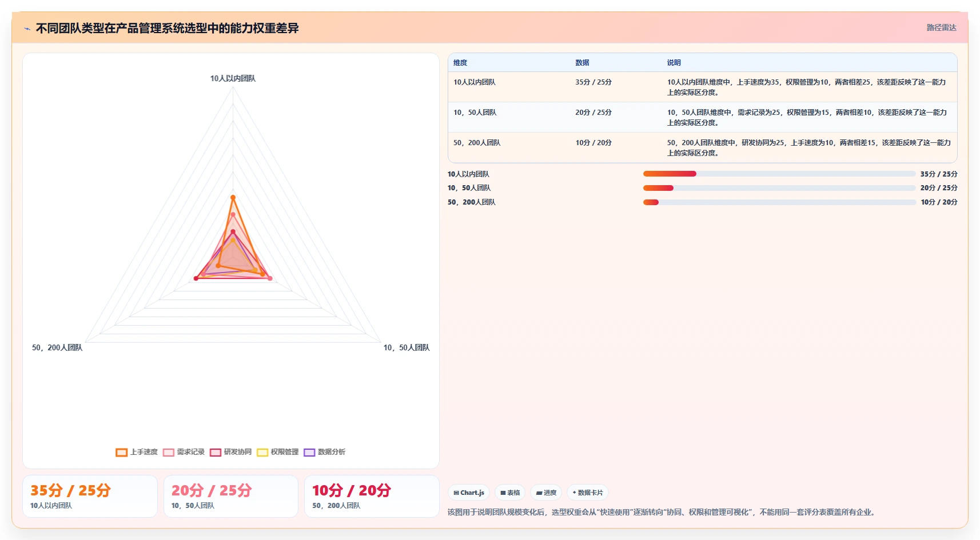Click the 进度 chip
The image size is (980, 540).
pyautogui.click(x=546, y=493)
